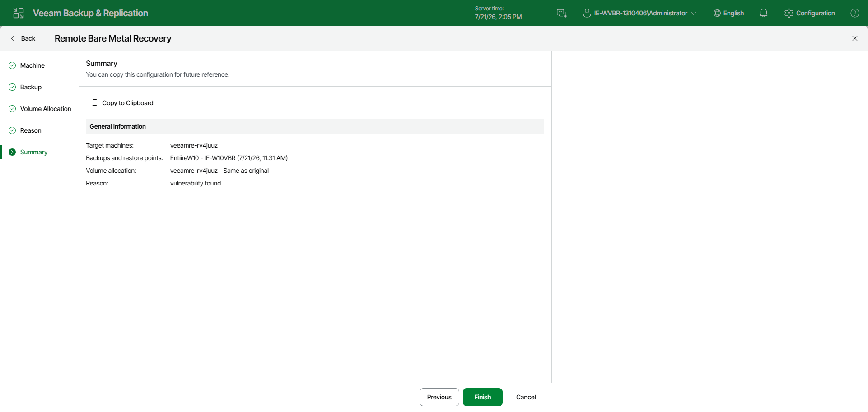The width and height of the screenshot is (868, 412).
Task: Open the help question mark icon
Action: click(x=855, y=13)
